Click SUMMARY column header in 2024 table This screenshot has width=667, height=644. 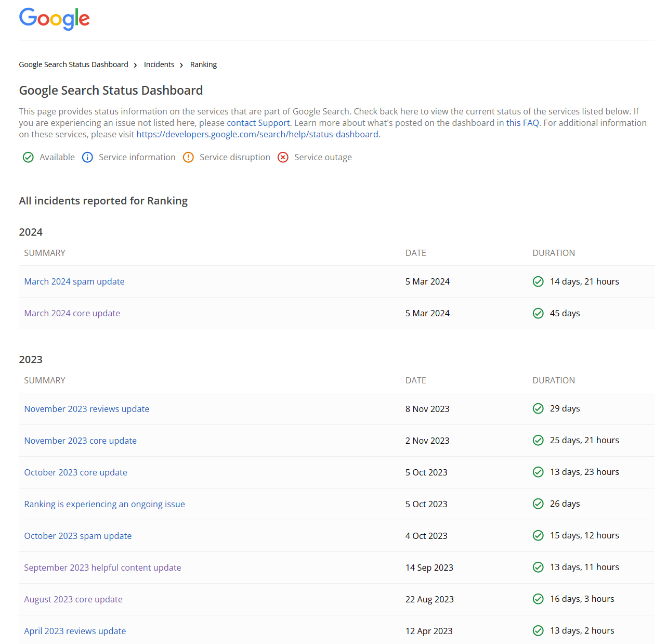pos(45,253)
